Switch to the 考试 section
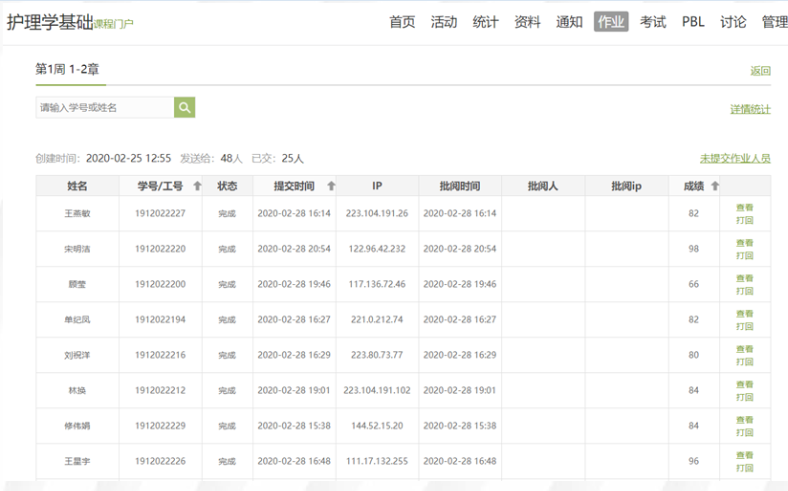 click(653, 22)
